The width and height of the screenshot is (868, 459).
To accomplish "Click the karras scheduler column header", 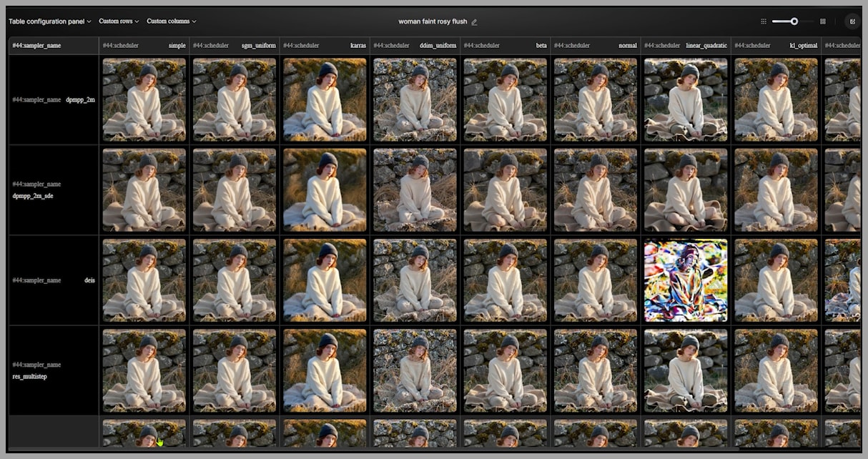I will [x=324, y=45].
